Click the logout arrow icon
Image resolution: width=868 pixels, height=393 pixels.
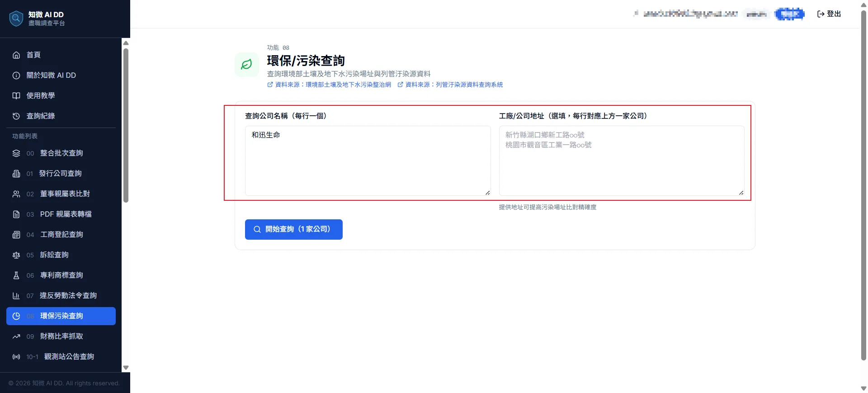pos(821,14)
